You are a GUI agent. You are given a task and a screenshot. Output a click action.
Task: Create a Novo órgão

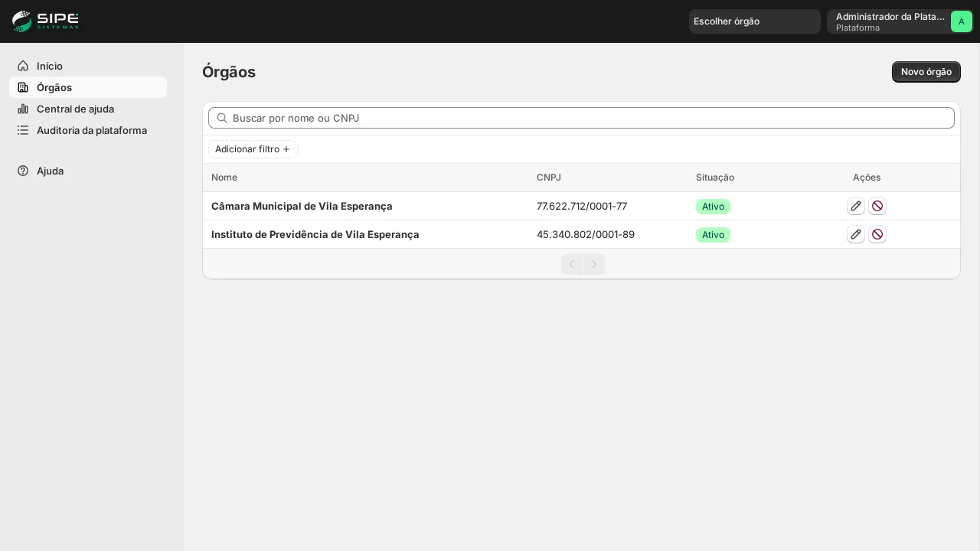926,72
